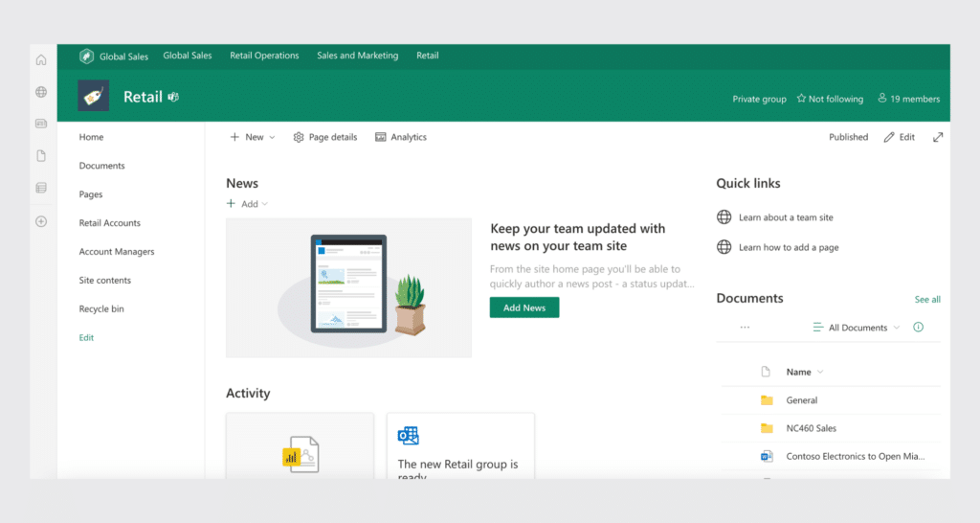
Task: Click the Analytics chart icon
Action: tap(381, 137)
